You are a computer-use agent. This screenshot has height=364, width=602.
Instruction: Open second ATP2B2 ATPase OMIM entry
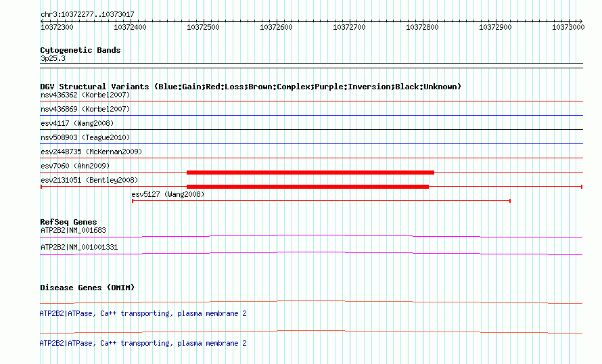pyautogui.click(x=143, y=343)
